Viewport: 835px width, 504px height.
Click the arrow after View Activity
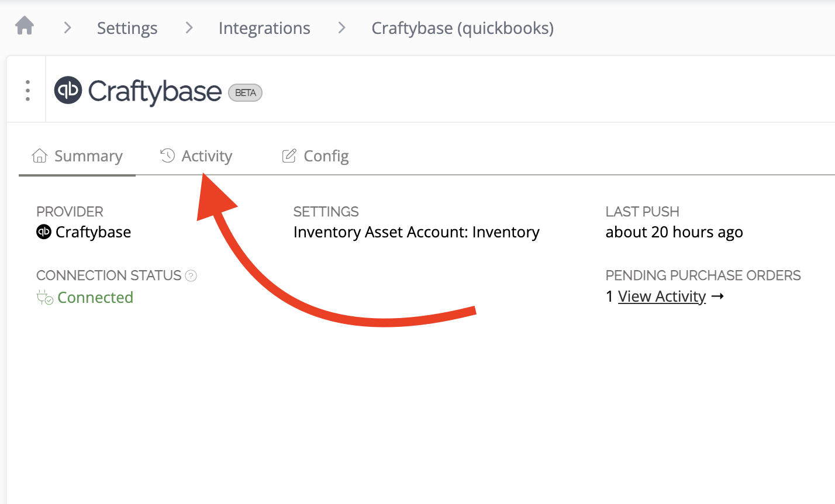click(718, 296)
